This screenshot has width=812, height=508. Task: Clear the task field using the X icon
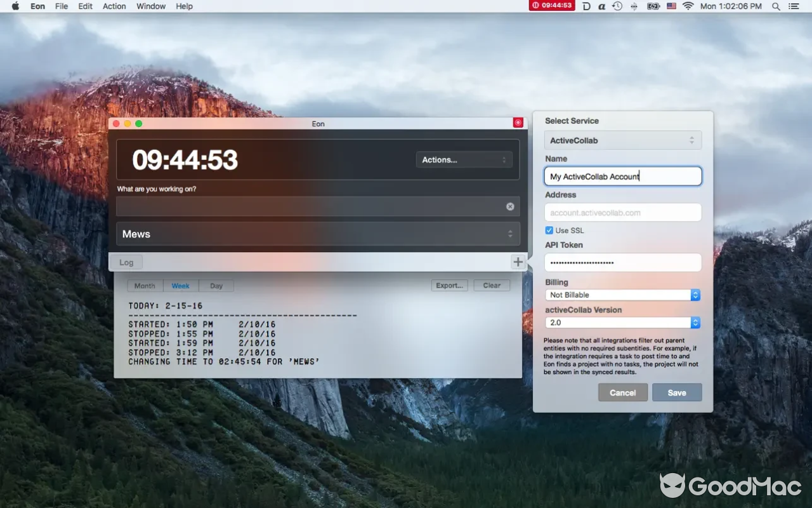click(x=510, y=206)
